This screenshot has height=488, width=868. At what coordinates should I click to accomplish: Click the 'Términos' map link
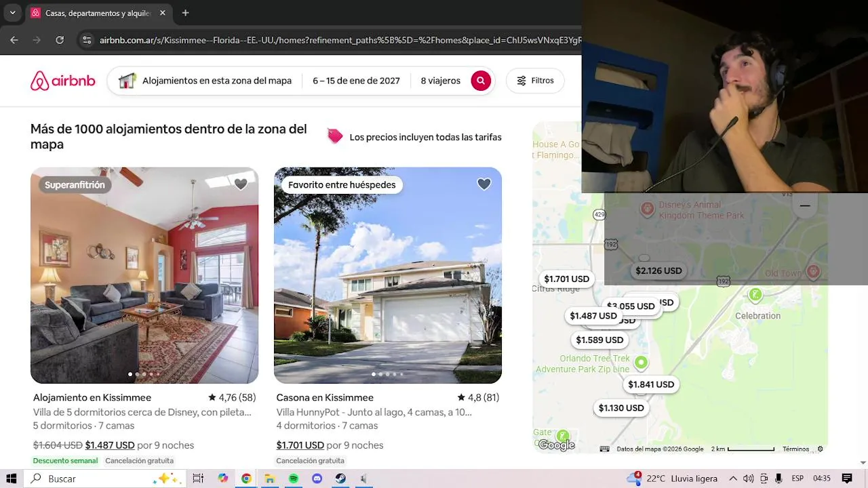point(795,449)
